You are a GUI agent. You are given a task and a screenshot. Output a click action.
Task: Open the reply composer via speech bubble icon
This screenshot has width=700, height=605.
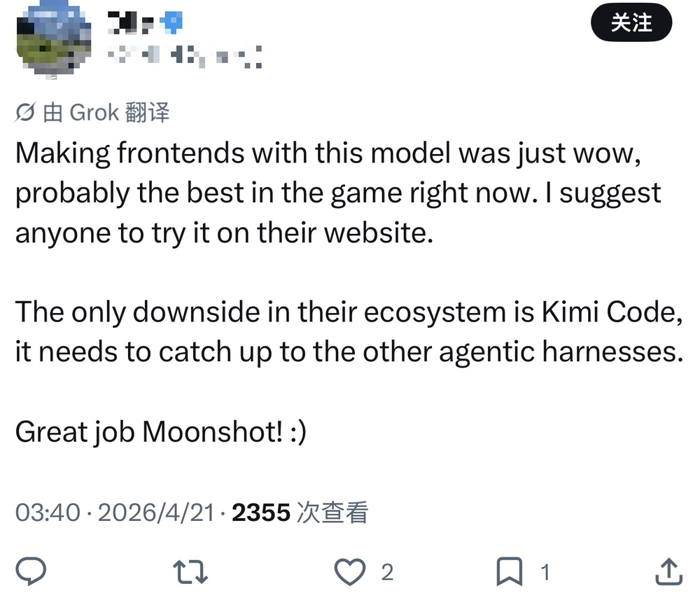(x=31, y=572)
